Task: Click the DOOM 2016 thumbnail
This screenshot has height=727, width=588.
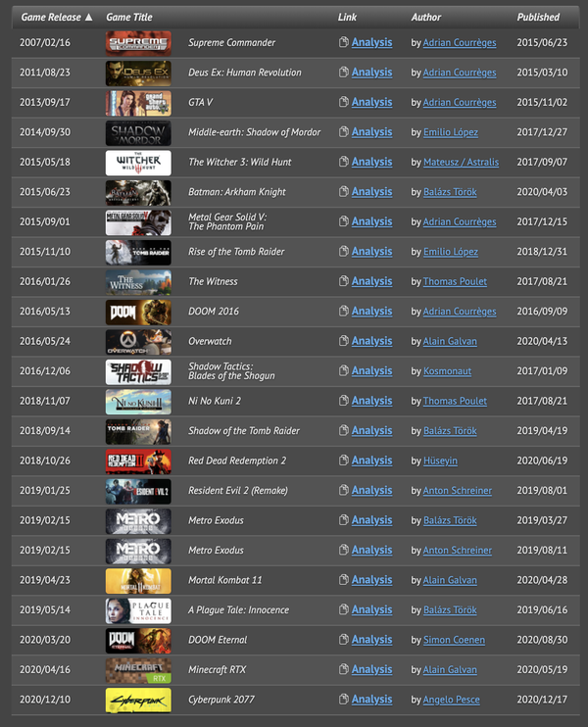Action: click(x=138, y=312)
